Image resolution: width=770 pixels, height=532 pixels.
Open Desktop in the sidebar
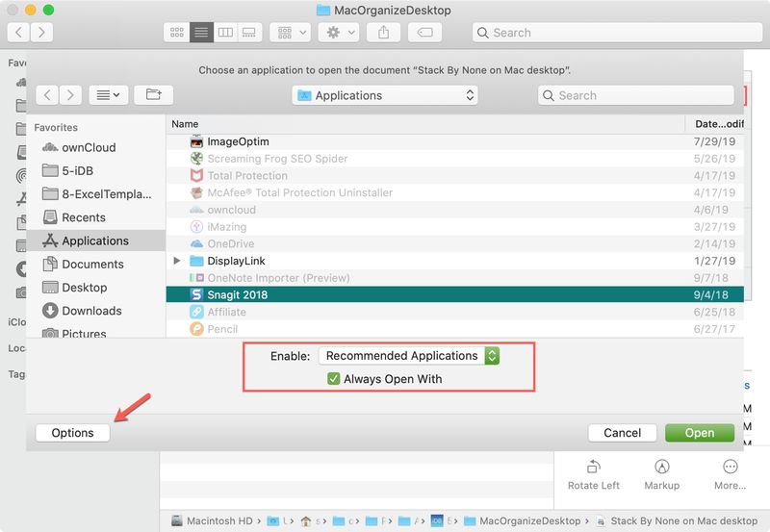[75, 287]
